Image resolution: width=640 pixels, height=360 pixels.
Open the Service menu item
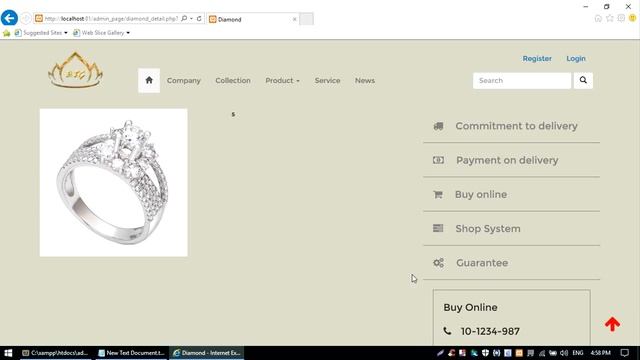coord(327,80)
